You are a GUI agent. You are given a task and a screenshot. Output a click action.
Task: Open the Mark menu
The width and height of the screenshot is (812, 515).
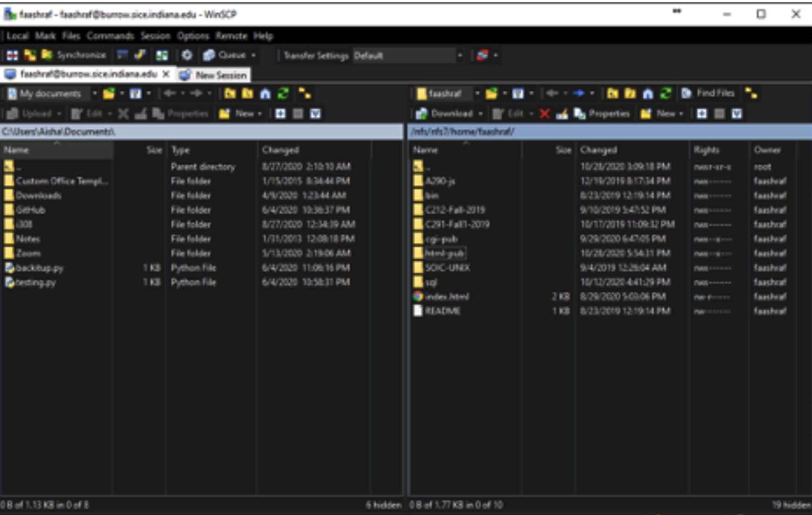pos(45,36)
